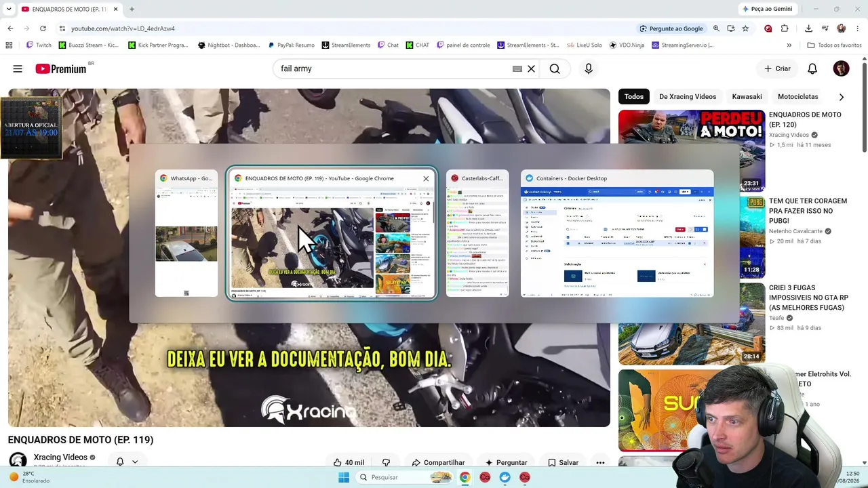Click the Pesquisar taskbar search box
The image size is (868, 488).
point(405,477)
